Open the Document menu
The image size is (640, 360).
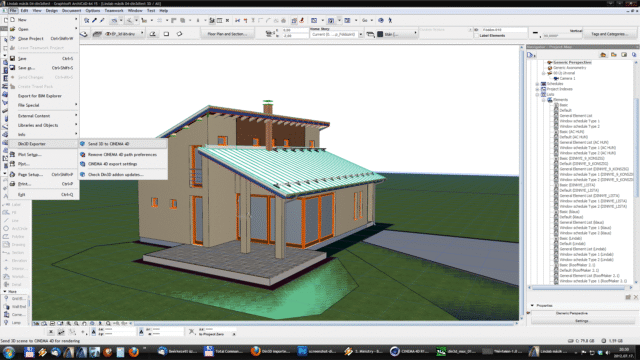(71, 11)
